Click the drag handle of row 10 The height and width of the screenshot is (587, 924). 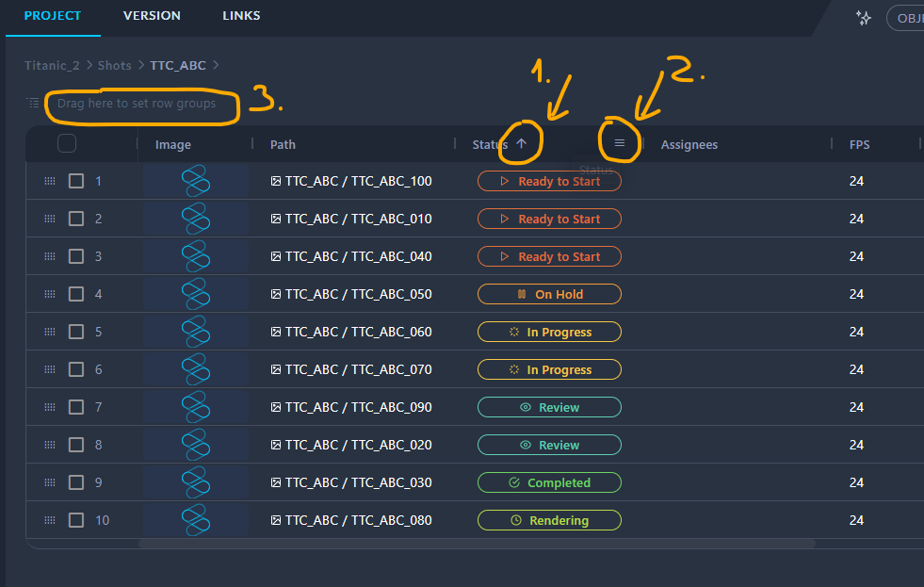point(50,520)
